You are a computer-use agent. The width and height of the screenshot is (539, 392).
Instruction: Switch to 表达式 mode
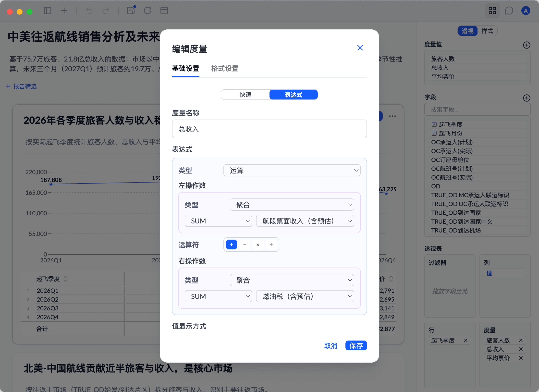click(294, 95)
